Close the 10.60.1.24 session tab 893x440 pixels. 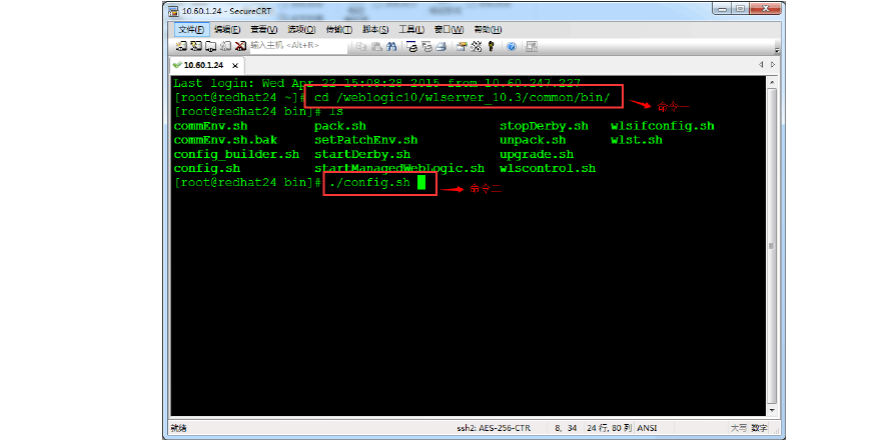[234, 65]
